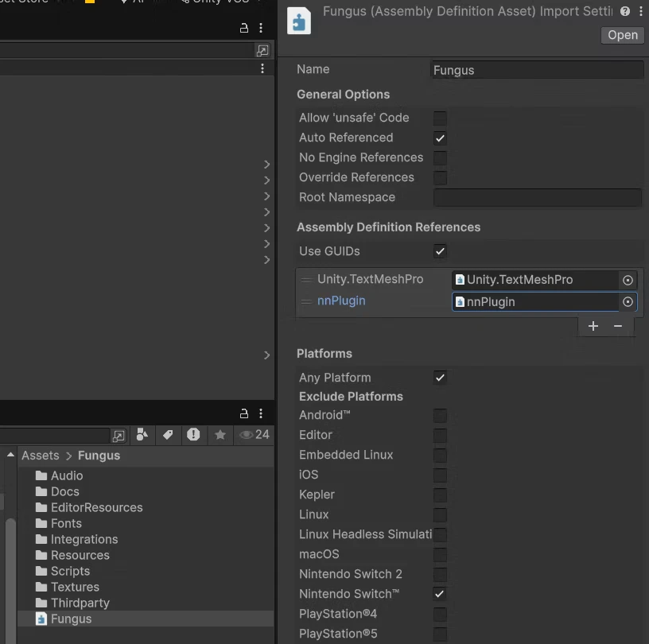649x644 pixels.
Task: Grab the drag handle of Unity.TextMeshPro row
Action: (x=306, y=280)
